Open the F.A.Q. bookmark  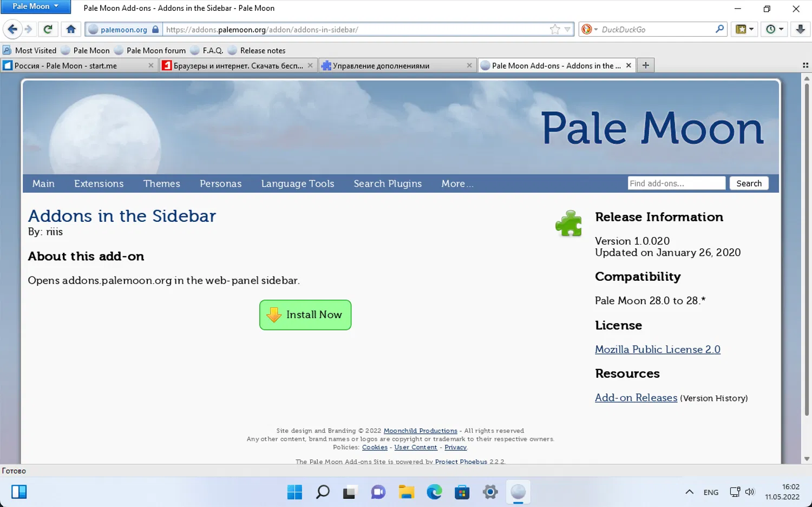coord(207,50)
